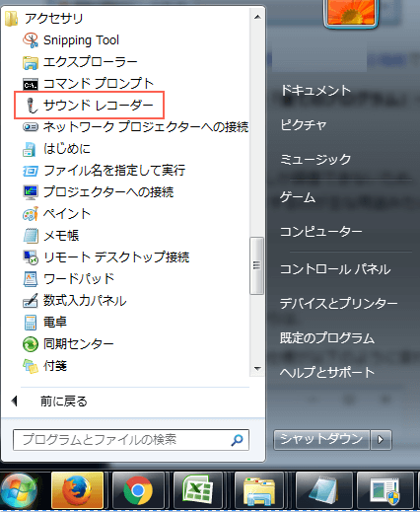Click the アクセサリ folder icon
This screenshot has width=420, height=512.
12,19
